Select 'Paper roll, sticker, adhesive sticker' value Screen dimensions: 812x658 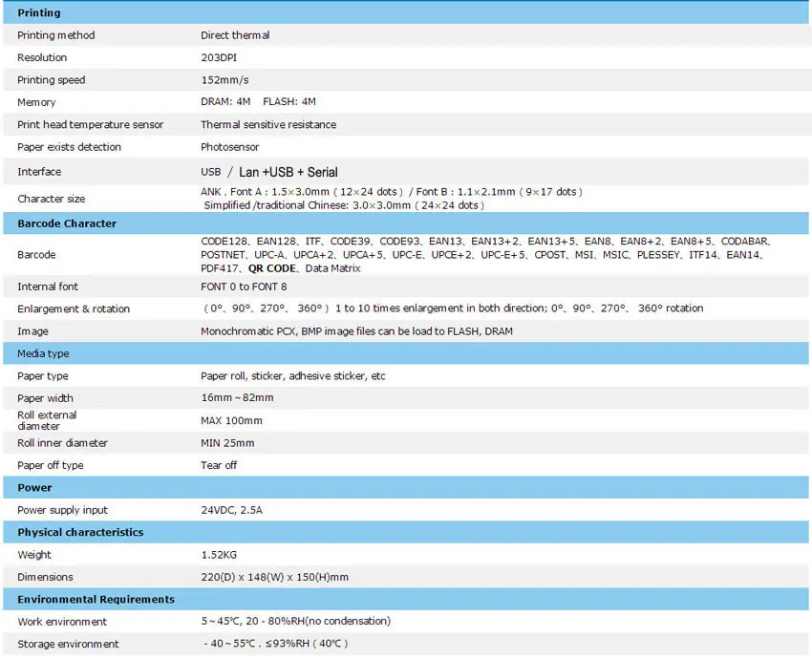coord(293,376)
